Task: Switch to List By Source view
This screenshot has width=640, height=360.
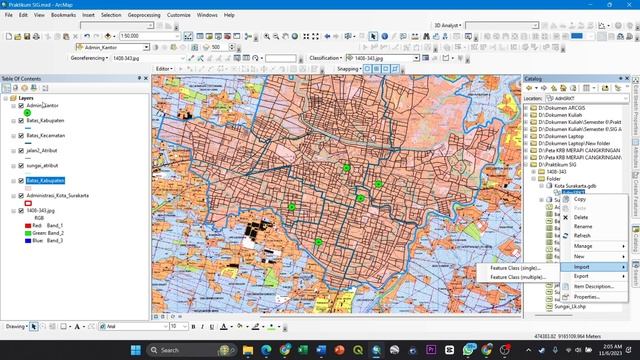Action: pos(16,88)
